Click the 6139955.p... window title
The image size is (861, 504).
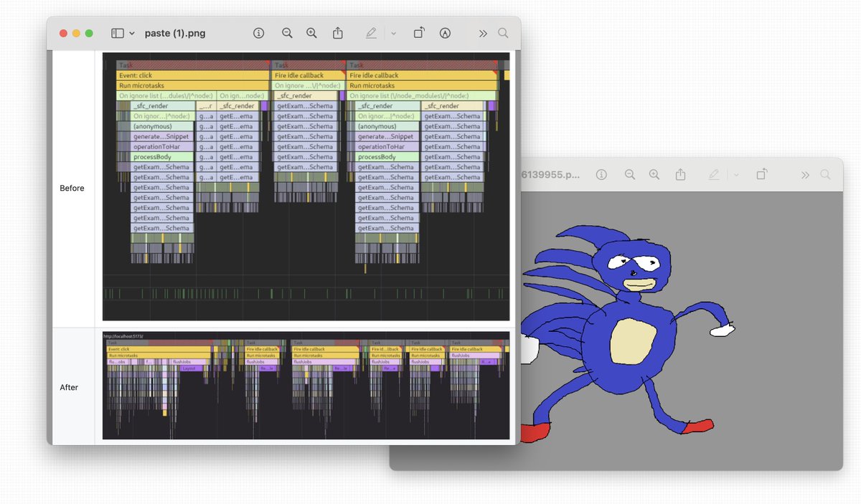coord(551,175)
